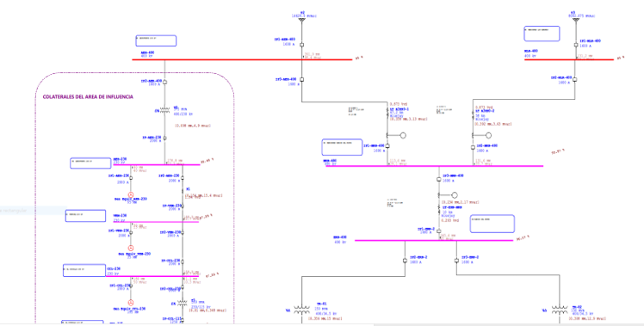Click the breaker feeding the TR-02 branch
This screenshot has height=326, width=644.
click(456, 261)
